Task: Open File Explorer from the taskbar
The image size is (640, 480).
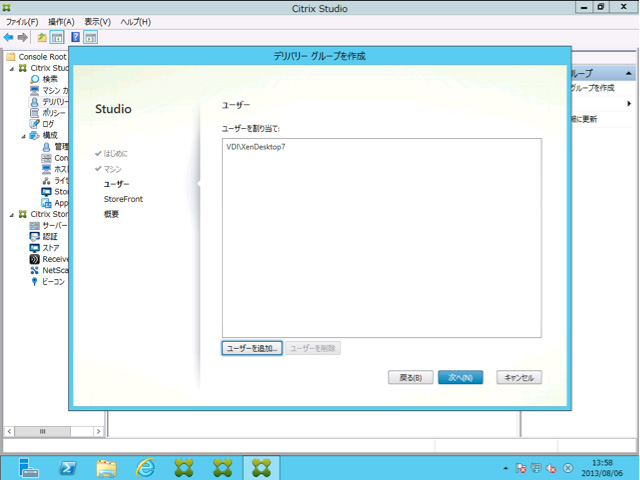Action: pos(107,468)
